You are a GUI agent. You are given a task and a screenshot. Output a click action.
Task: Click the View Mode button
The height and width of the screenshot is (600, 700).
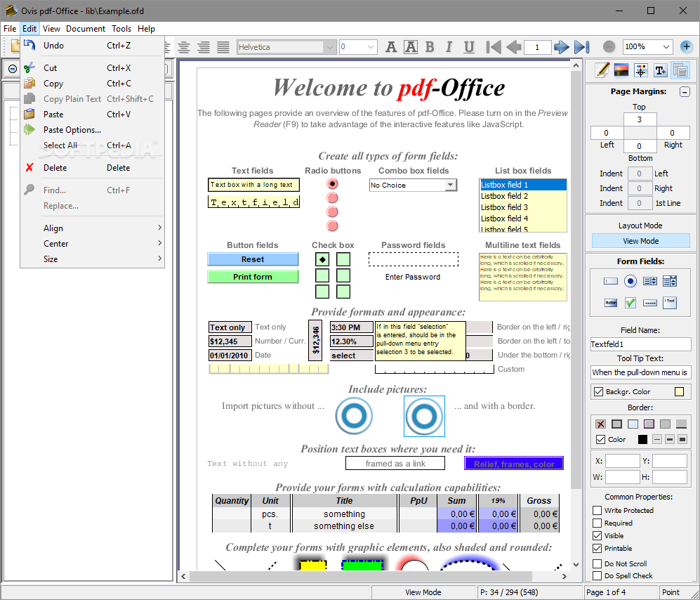(640, 241)
